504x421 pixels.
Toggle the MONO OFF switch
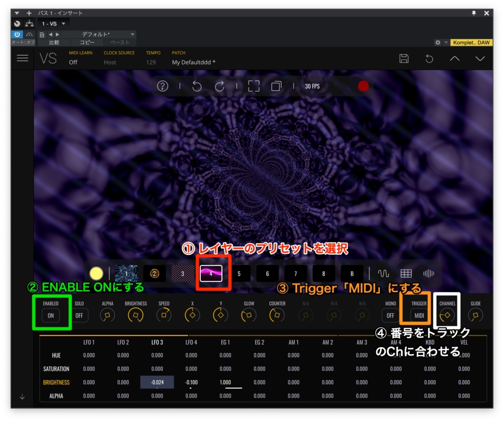pos(390,316)
